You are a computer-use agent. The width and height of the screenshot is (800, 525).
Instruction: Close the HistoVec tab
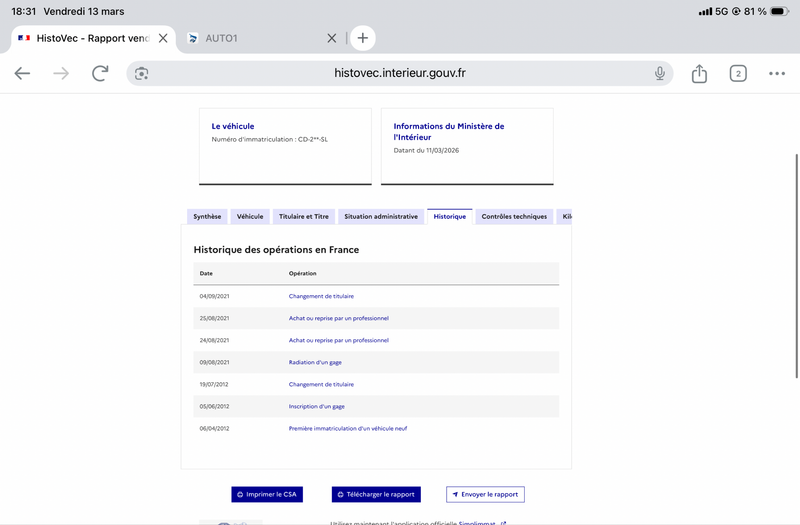163,38
